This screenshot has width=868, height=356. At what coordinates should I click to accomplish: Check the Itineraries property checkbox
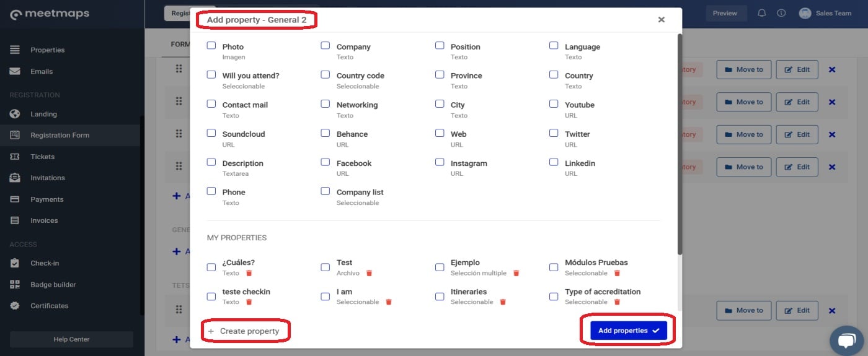click(x=440, y=297)
